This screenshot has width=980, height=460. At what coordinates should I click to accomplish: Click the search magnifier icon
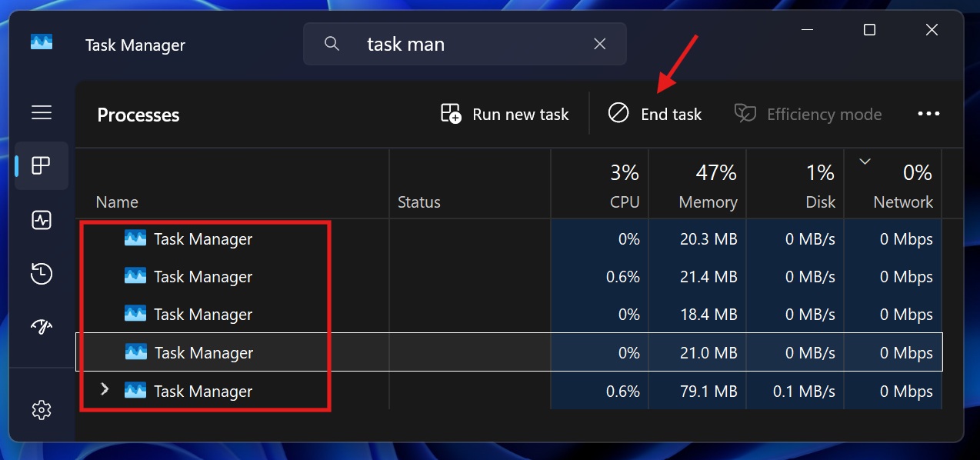click(332, 43)
